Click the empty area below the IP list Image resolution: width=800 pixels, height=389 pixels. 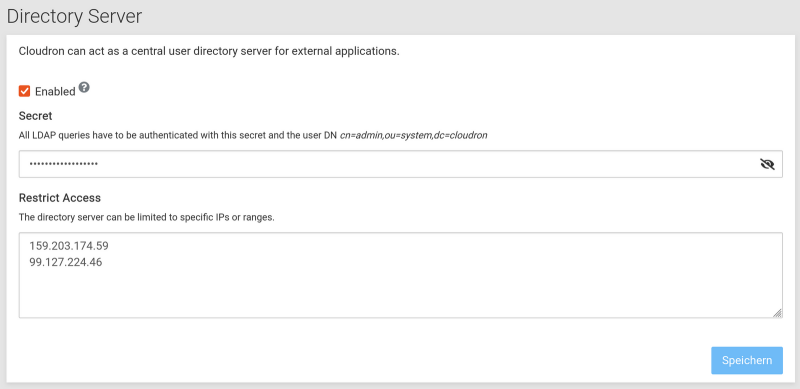[x=401, y=294]
